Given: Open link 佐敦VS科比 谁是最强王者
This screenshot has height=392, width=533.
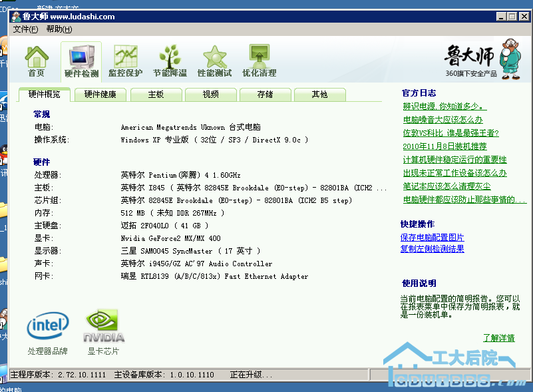Looking at the screenshot, I should (x=450, y=133).
